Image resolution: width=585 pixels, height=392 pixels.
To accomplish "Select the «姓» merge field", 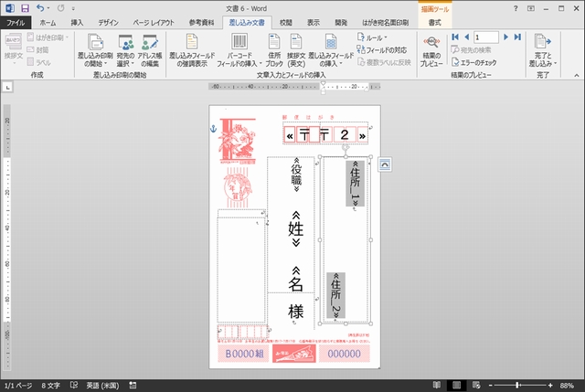I will [x=296, y=229].
